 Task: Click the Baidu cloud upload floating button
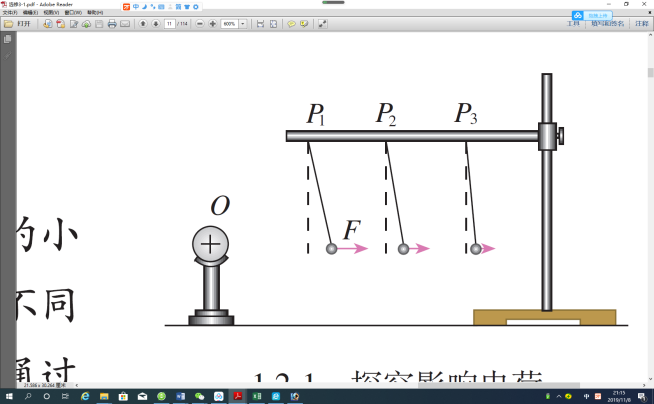tap(592, 15)
